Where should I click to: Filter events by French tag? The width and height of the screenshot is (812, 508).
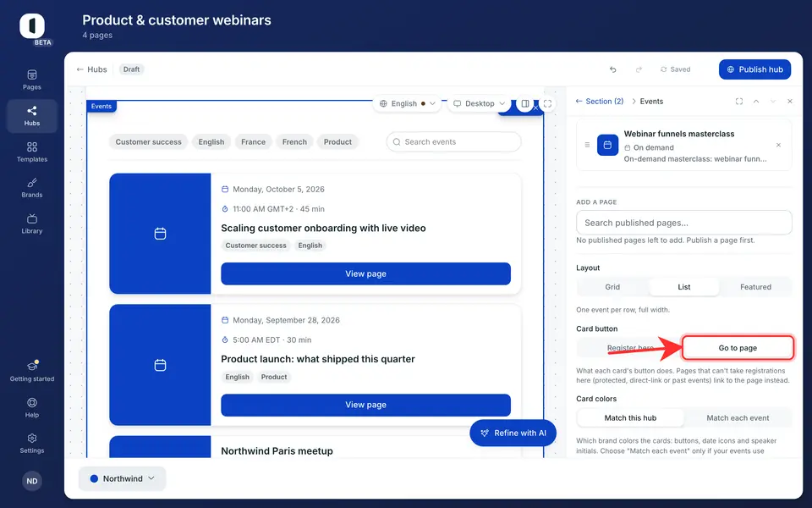(x=294, y=142)
